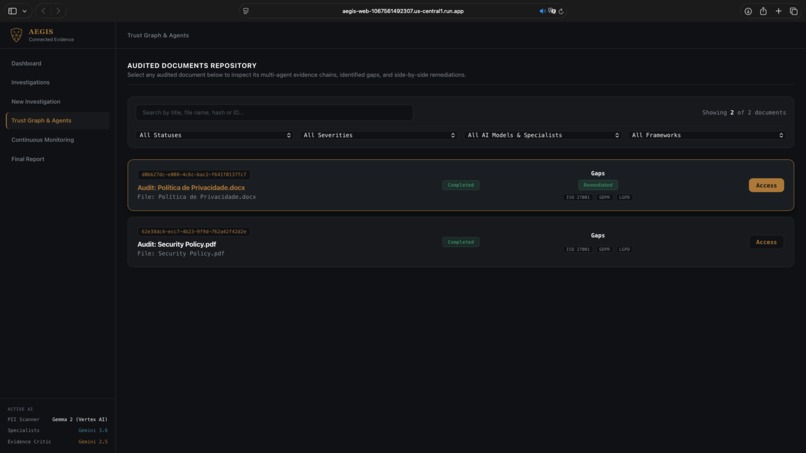Click LGPD tag on Política de Privacidade row
806x453 pixels.
click(x=624, y=197)
